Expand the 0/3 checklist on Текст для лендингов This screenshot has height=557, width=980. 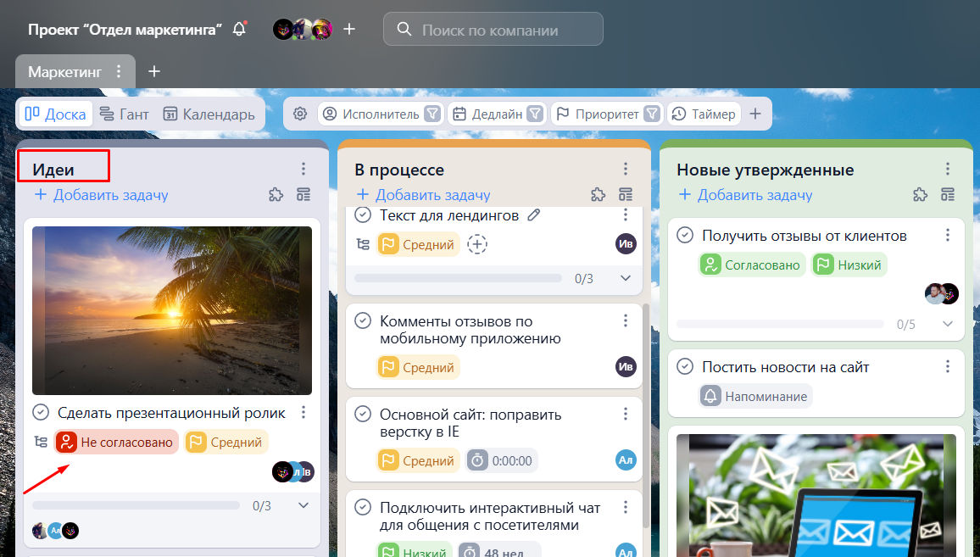pyautogui.click(x=626, y=278)
